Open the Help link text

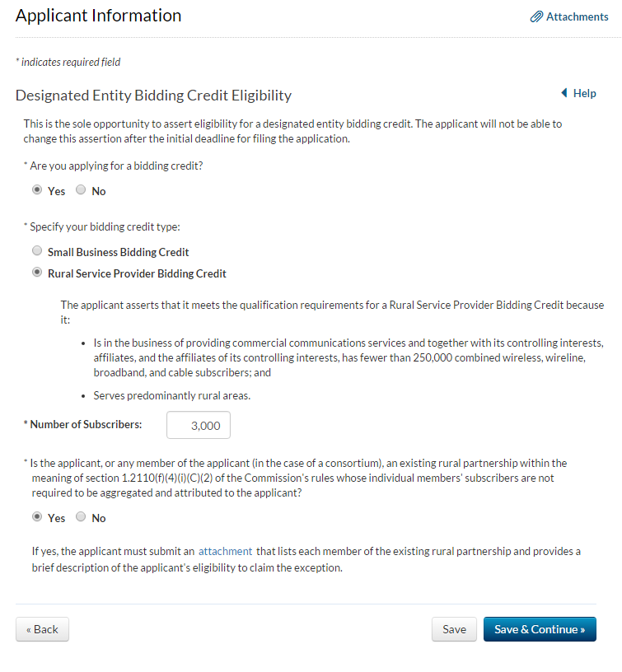[x=585, y=93]
